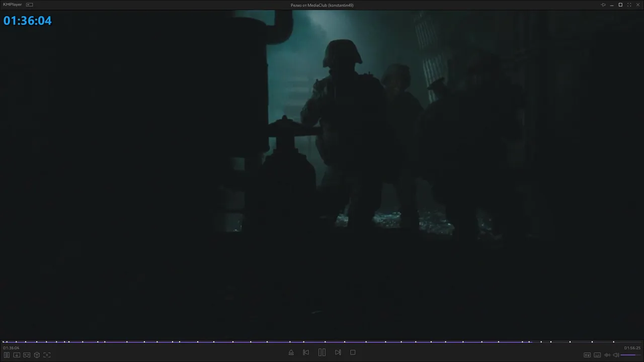644x362 pixels.
Task: Open the download video icon
Action: (x=17, y=355)
